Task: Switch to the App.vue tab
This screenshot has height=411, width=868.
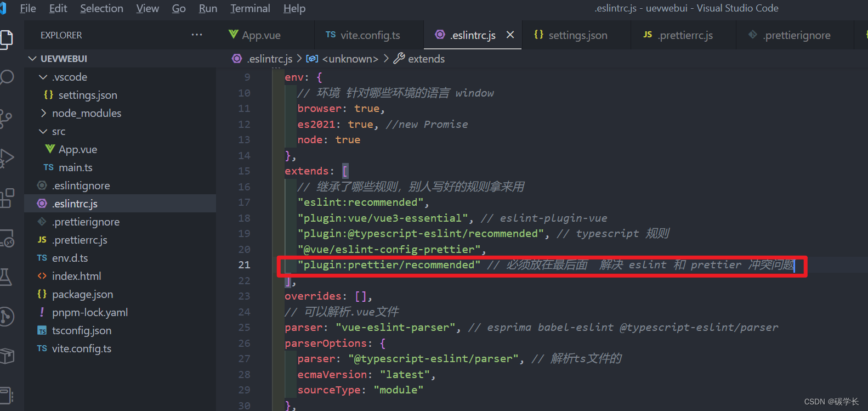Action: [260, 35]
